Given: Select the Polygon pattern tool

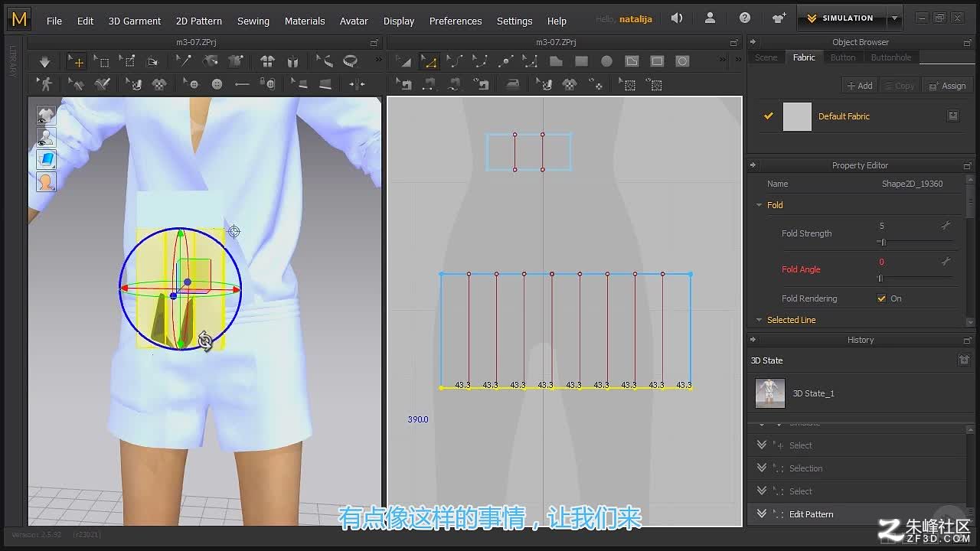Looking at the screenshot, I should 556,61.
